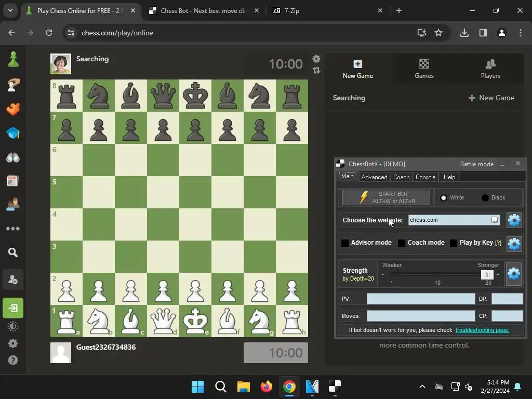Click the green log in icon

tap(13, 308)
